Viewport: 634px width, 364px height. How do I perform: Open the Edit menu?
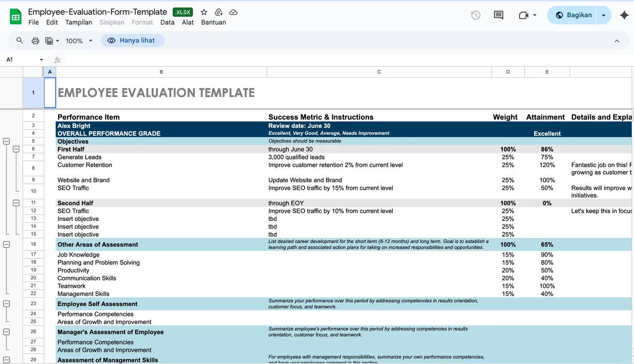pos(52,22)
